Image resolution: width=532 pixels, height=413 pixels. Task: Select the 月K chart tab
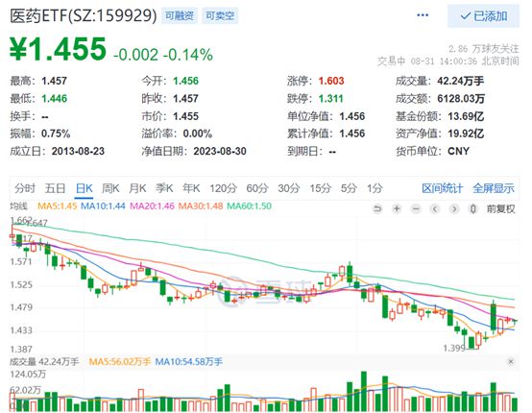point(137,188)
